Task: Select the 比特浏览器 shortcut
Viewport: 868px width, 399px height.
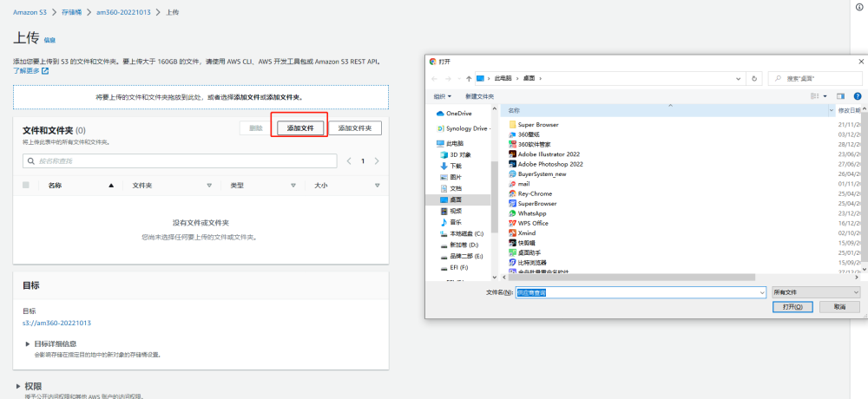Action: (x=528, y=263)
